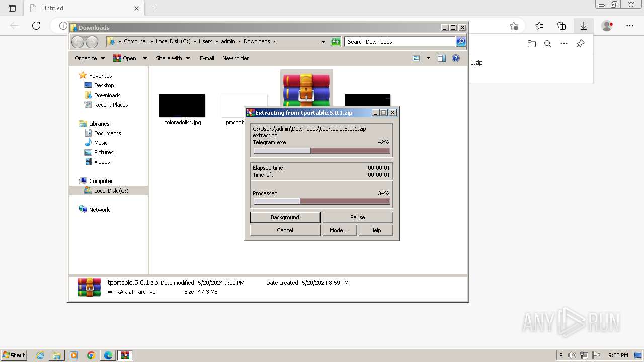Image resolution: width=644 pixels, height=362 pixels.
Task: Open Chrome from taskbar
Action: (91, 355)
